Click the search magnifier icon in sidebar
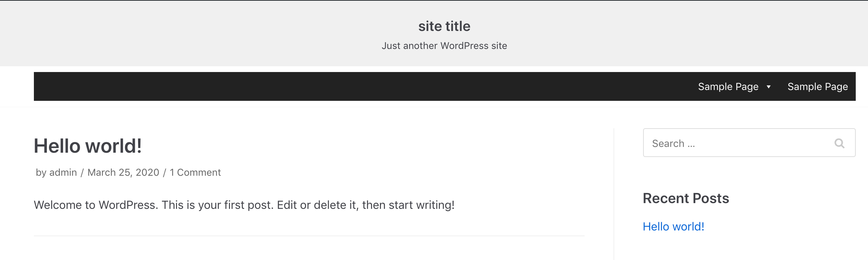The height and width of the screenshot is (260, 868). 840,143
